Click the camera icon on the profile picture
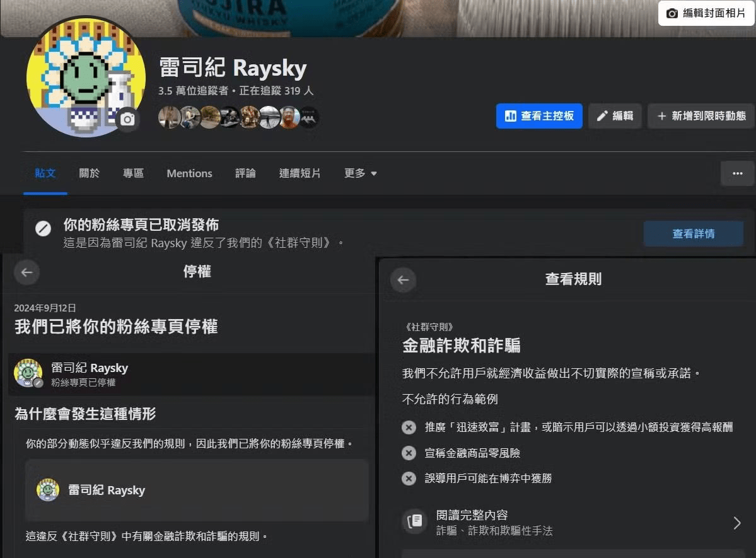The image size is (756, 558). [127, 119]
